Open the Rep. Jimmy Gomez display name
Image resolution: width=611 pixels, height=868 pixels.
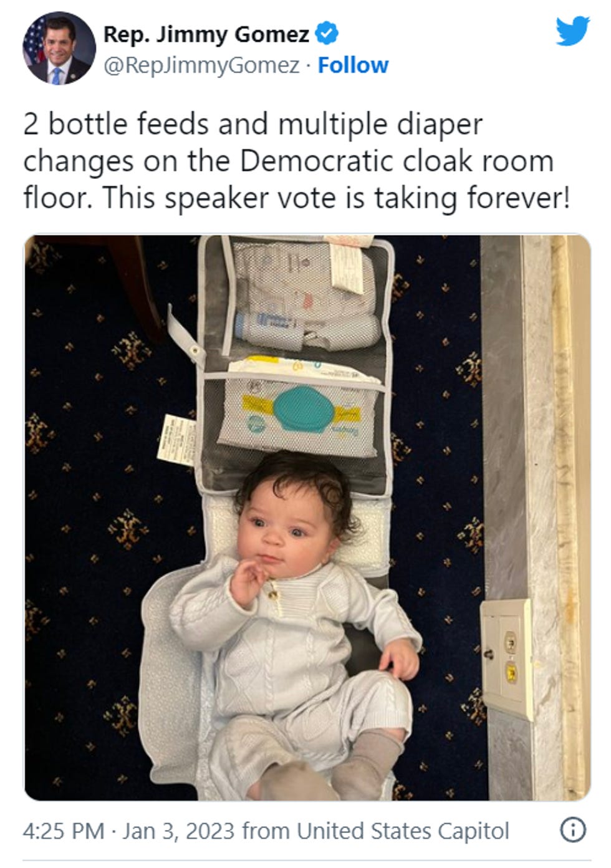[206, 34]
